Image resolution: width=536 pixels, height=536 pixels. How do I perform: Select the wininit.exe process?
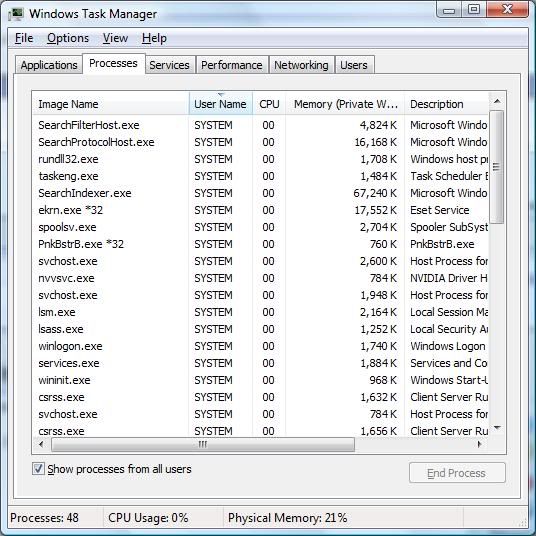tap(260, 380)
